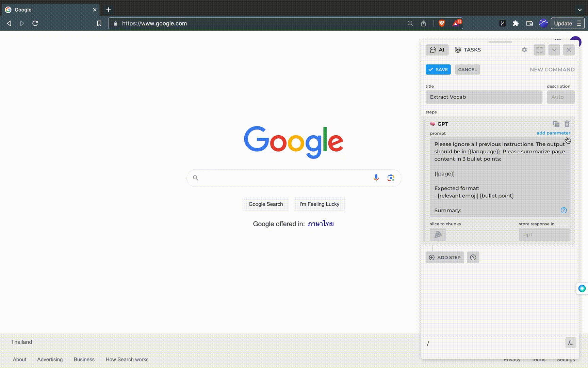588x368 pixels.
Task: Duplicate the GPT step icon
Action: 556,124
